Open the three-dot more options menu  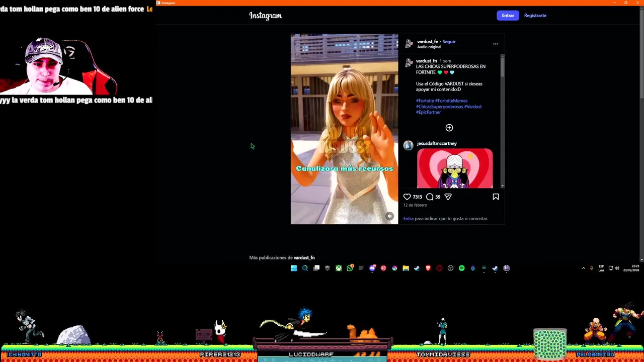tap(496, 44)
